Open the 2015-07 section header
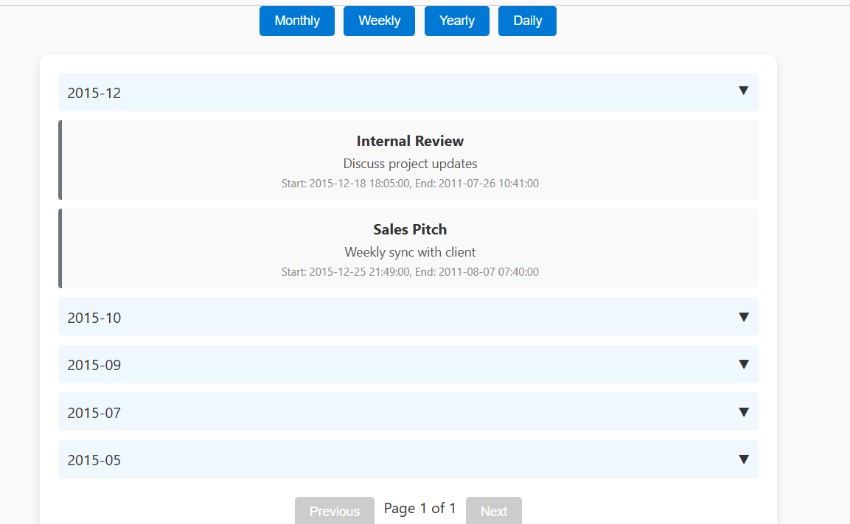This screenshot has height=524, width=850. click(408, 412)
